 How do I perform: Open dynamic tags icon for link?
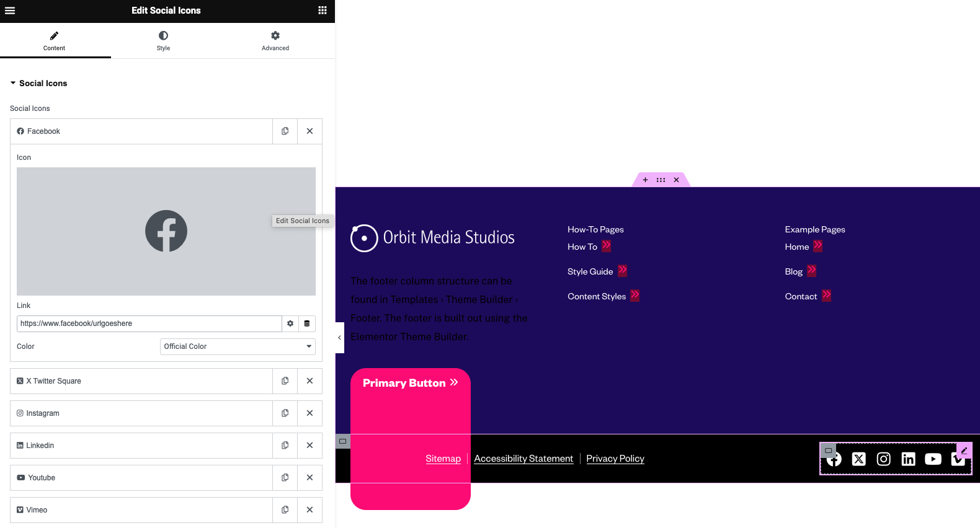tap(307, 323)
